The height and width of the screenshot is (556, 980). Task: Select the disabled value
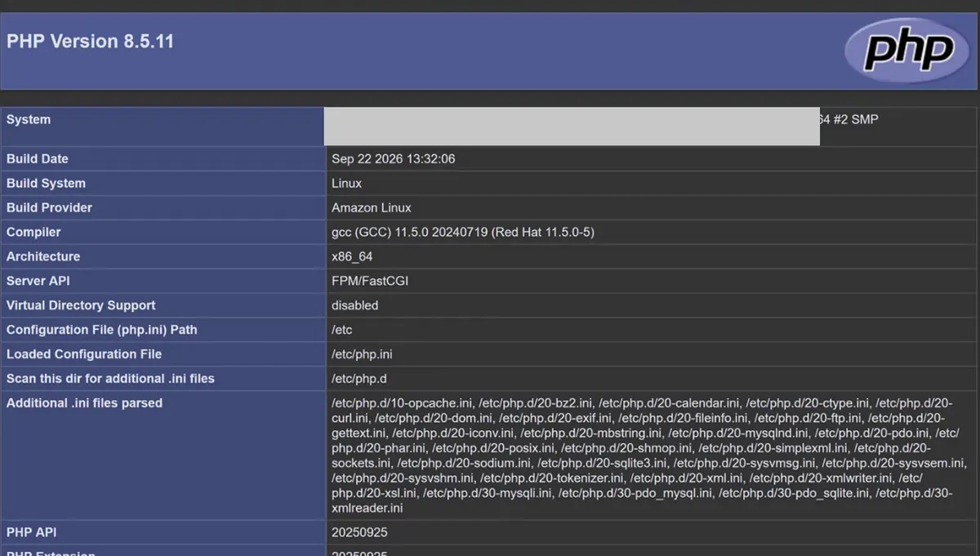[x=355, y=305]
